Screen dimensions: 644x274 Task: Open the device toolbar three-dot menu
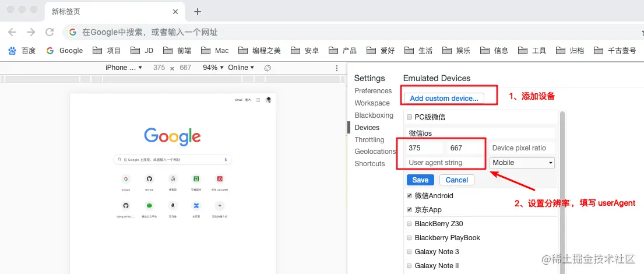tap(337, 68)
